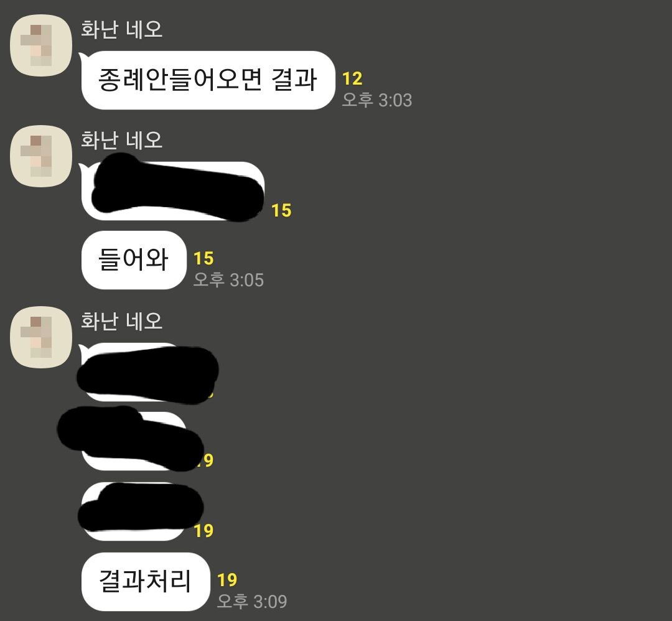The height and width of the screenshot is (621, 672).
Task: Select the 화난 네오 name above 종례안들어오면 결과
Action: (122, 30)
